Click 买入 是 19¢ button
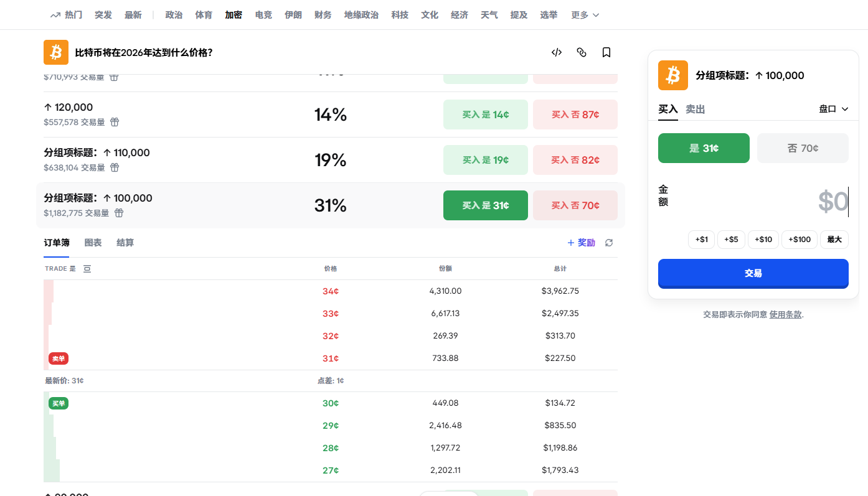This screenshot has height=496, width=868. 486,160
